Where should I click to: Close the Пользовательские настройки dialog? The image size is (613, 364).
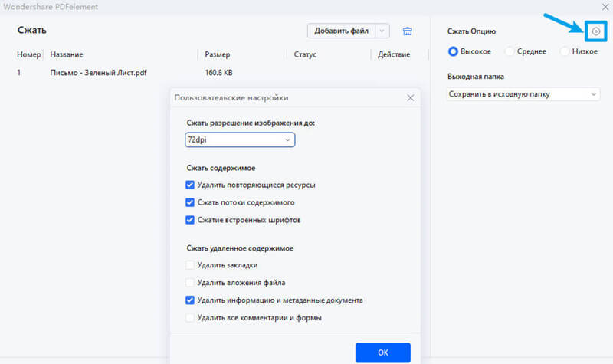411,98
